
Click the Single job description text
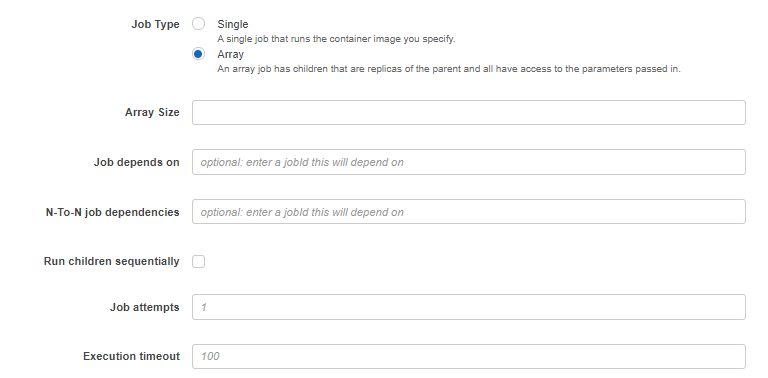336,39
